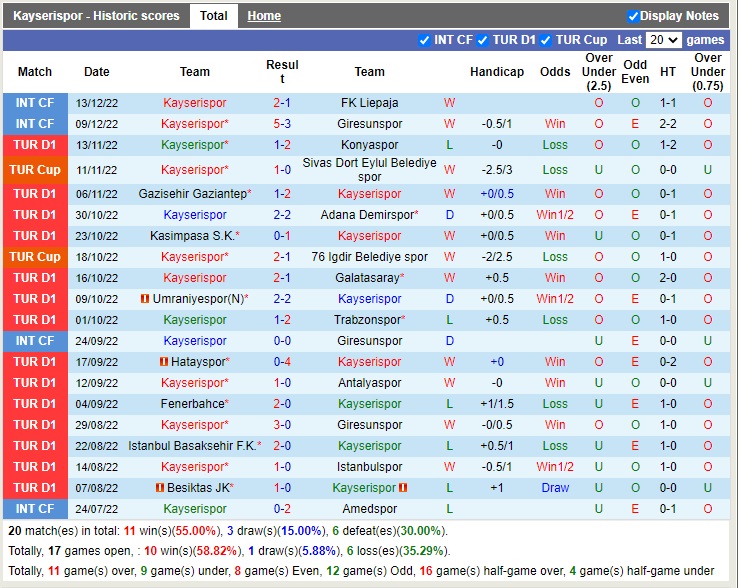Switch to the Total tab
Viewport: 738px width, 588px height.
213,16
